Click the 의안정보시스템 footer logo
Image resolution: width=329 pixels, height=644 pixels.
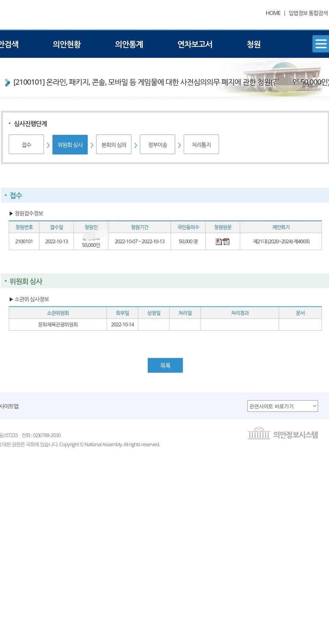click(283, 434)
